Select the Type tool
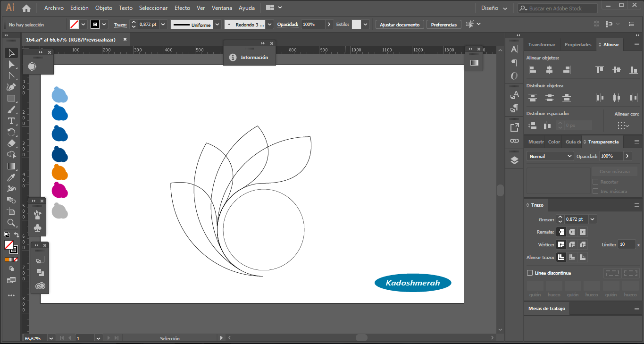 pos(12,121)
